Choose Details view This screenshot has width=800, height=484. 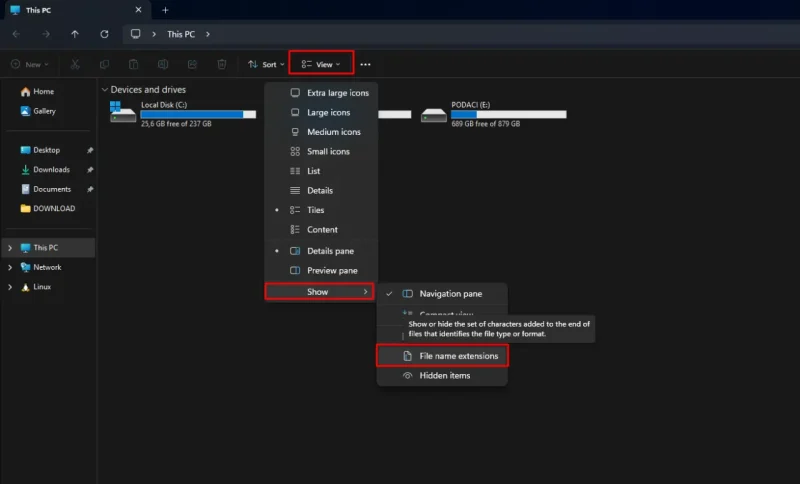pyautogui.click(x=321, y=190)
